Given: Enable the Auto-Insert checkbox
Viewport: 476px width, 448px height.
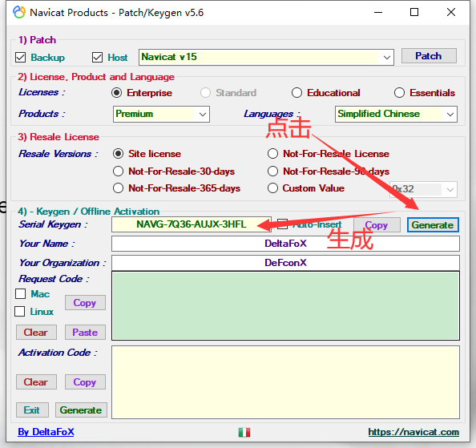Looking at the screenshot, I should pyautogui.click(x=282, y=224).
